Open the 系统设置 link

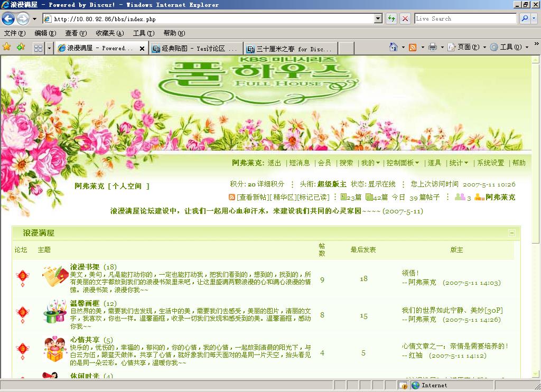491,163
